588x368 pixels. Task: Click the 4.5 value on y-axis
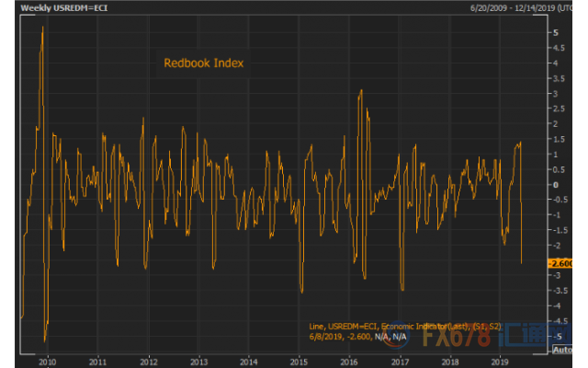click(x=559, y=48)
